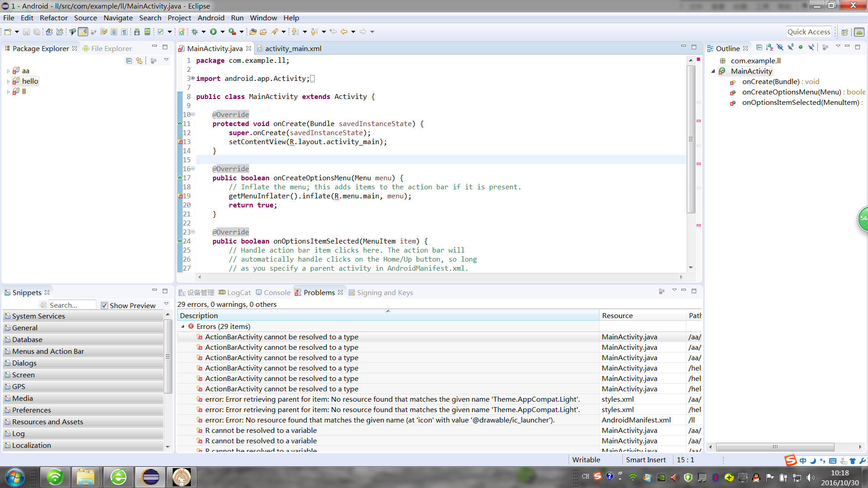Open the Menus and Action Bar category

pyautogui.click(x=83, y=351)
